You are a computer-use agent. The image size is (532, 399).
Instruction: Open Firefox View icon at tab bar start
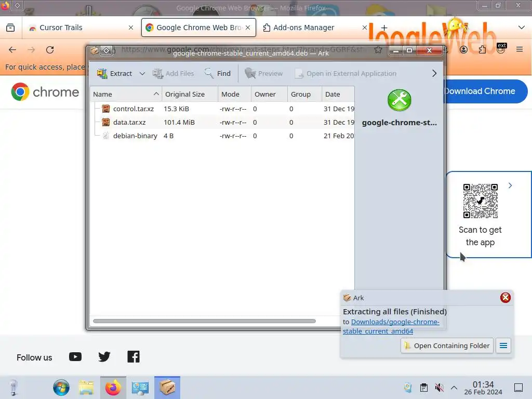pyautogui.click(x=10, y=28)
